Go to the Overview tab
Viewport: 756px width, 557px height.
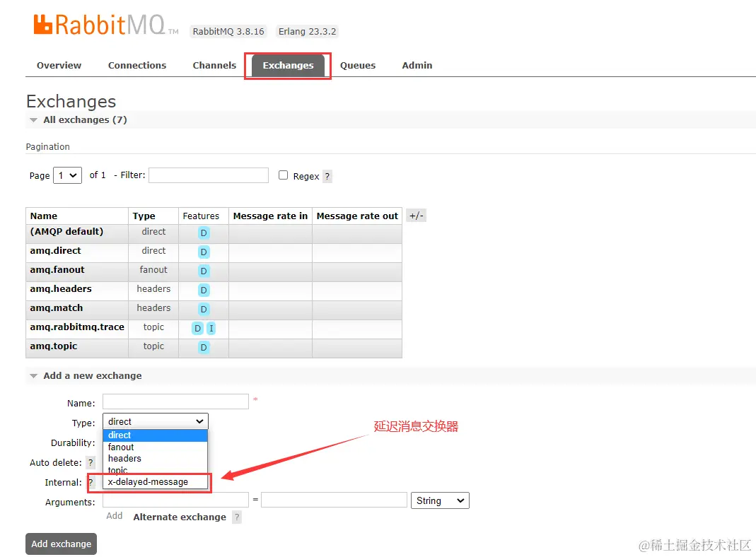click(59, 65)
